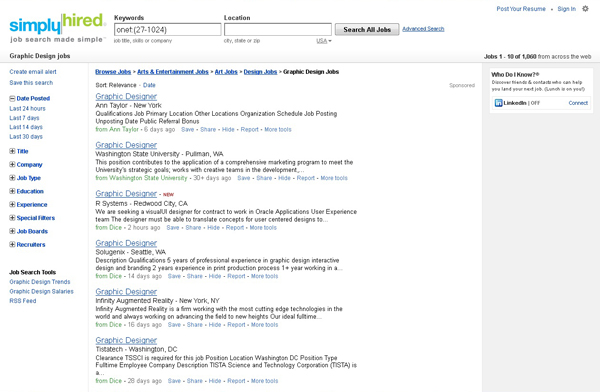Open Graphic Design Trends
The image size is (600, 392).
[40, 282]
